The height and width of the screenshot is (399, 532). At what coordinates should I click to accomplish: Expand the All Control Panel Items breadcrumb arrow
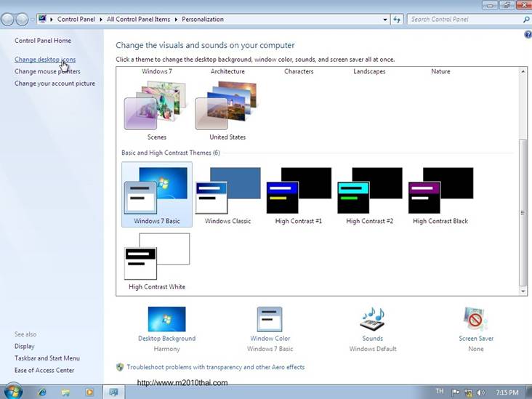(176, 20)
